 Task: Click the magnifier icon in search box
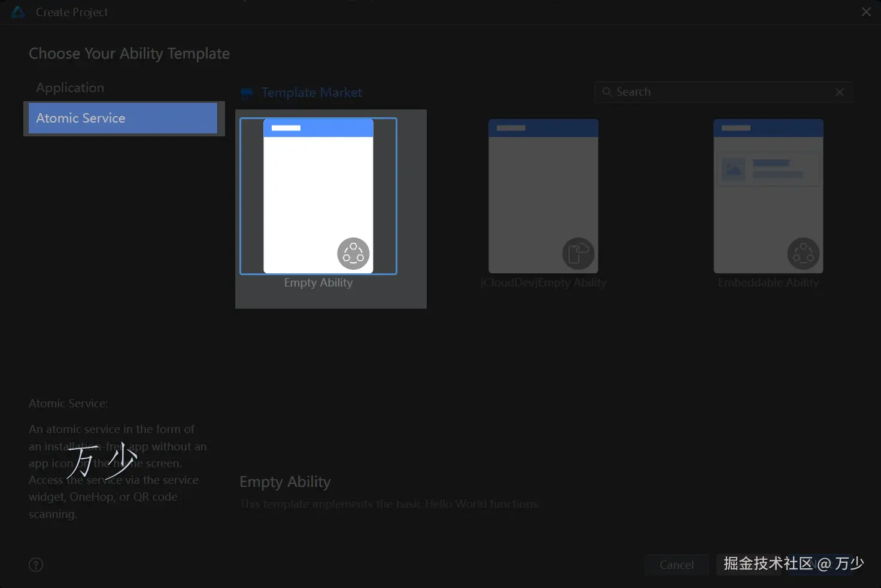[x=607, y=92]
